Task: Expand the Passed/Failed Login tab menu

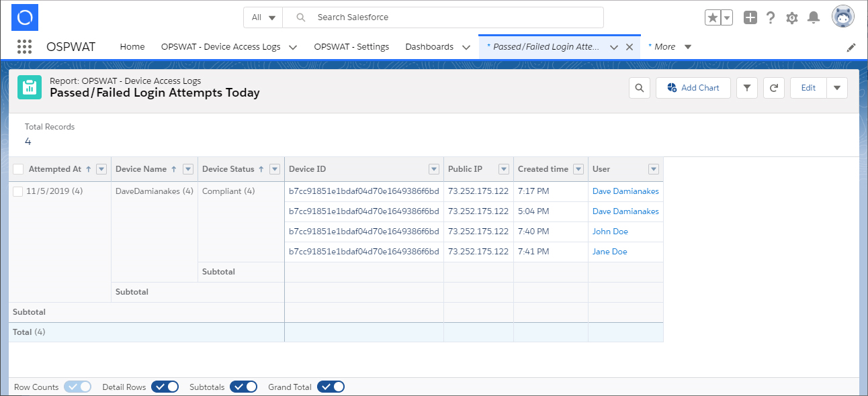Action: point(613,47)
